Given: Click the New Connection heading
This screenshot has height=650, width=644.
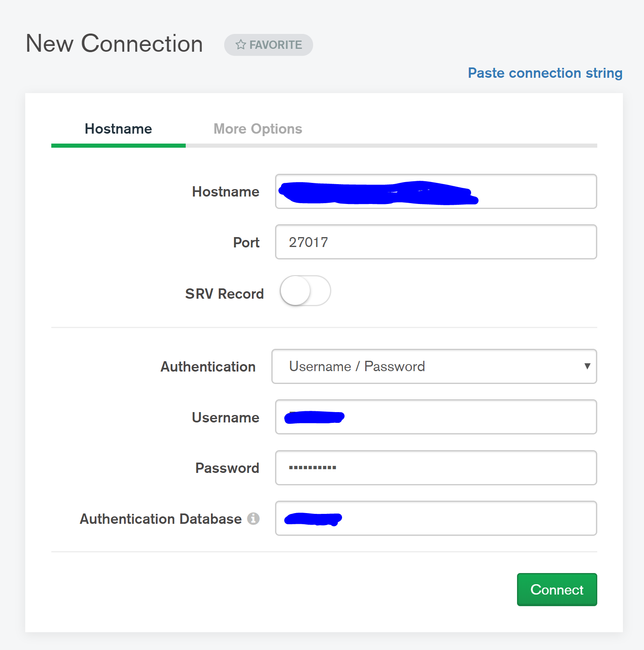Looking at the screenshot, I should point(114,43).
